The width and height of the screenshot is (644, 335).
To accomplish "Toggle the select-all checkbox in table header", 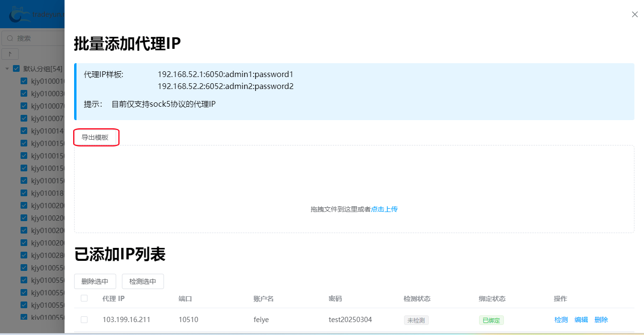I will click(84, 298).
